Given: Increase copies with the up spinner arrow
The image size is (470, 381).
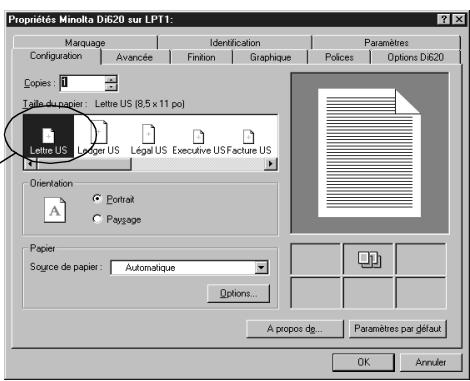Looking at the screenshot, I should click(x=111, y=79).
